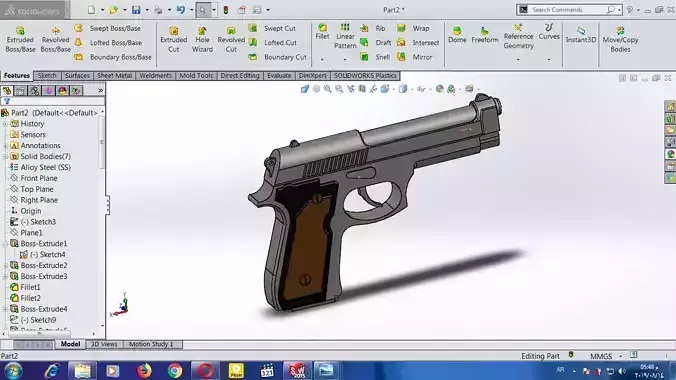Switch to the Surfaces tab
This screenshot has width=676, height=380.
tap(77, 75)
